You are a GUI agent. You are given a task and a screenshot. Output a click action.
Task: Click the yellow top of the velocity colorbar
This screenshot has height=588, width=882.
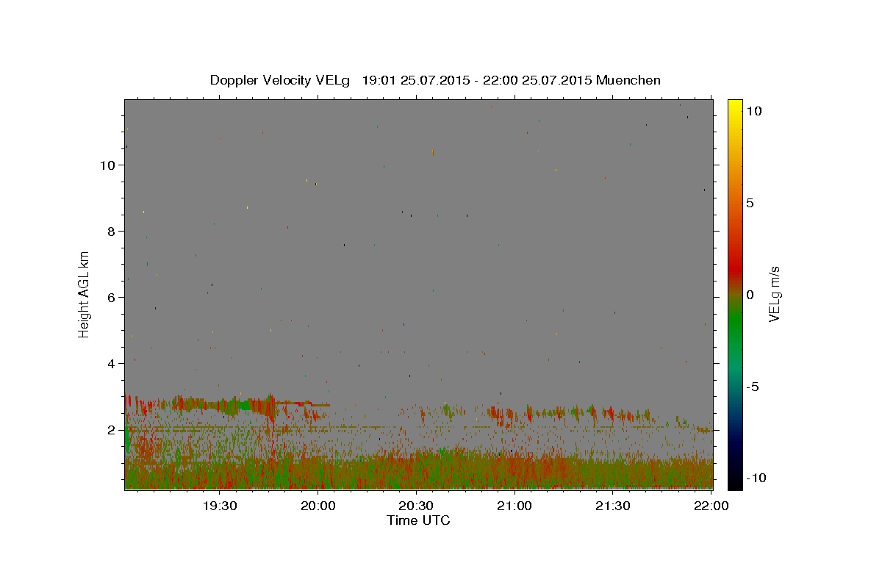734,107
